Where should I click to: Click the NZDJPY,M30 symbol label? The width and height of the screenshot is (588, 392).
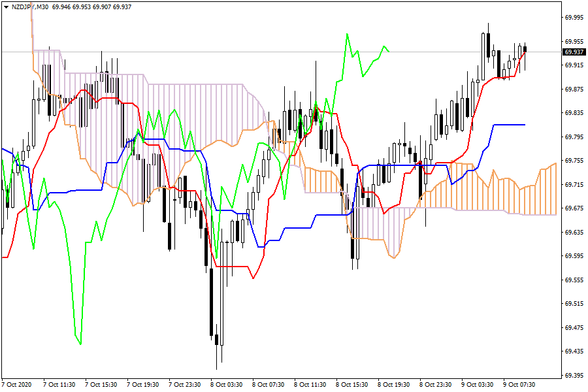click(x=29, y=7)
